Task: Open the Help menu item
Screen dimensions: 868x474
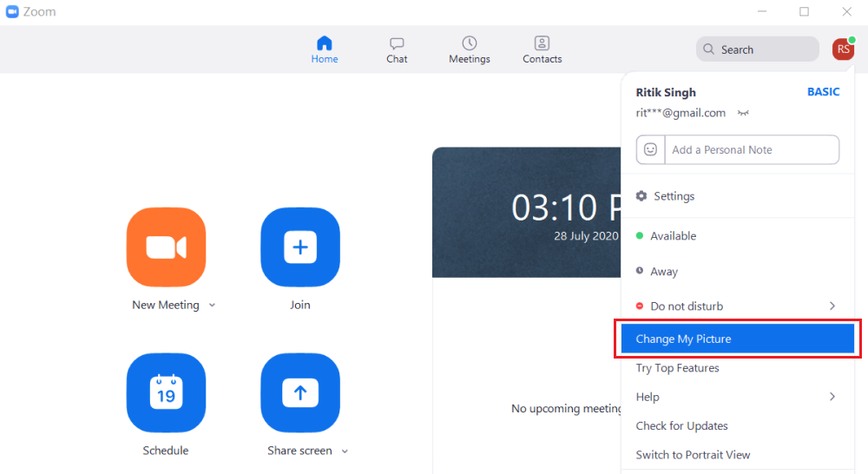Action: [x=737, y=397]
